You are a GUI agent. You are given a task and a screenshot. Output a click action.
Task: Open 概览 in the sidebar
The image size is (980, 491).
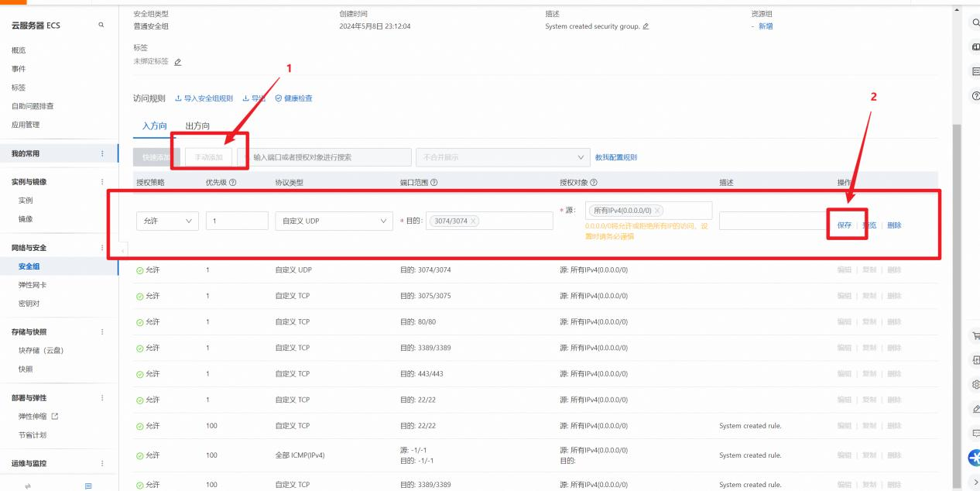point(19,50)
